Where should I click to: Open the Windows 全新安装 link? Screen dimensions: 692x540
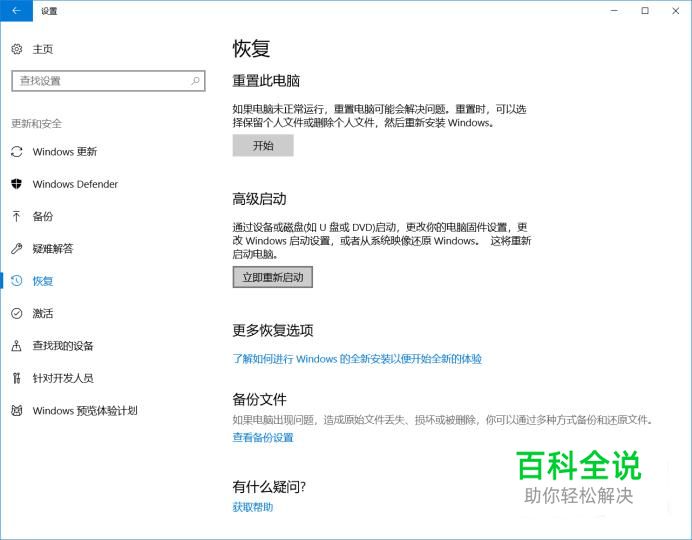click(x=357, y=359)
